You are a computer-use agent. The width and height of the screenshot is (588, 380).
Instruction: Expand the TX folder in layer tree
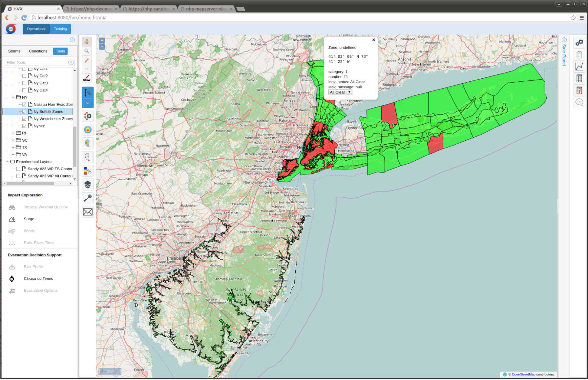coord(13,148)
